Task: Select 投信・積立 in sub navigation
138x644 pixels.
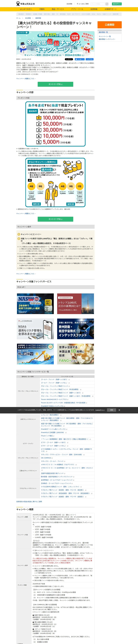Action: pyautogui.click(x=47, y=14)
